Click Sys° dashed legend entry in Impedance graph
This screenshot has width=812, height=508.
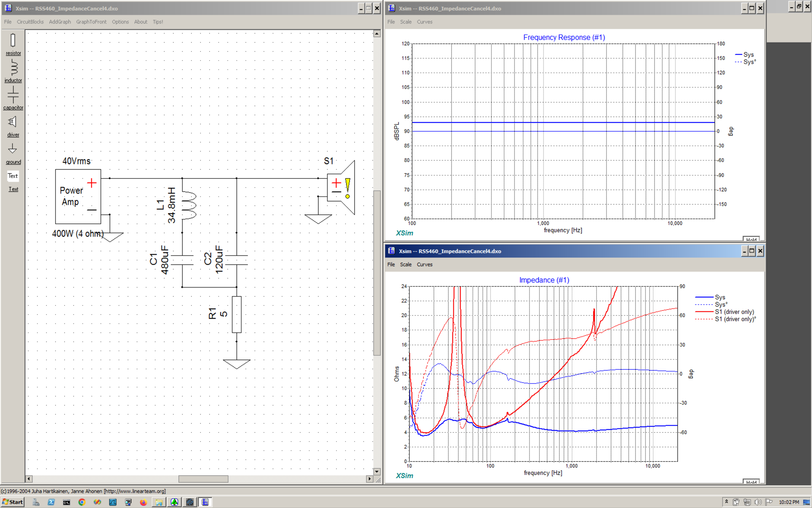click(711, 305)
